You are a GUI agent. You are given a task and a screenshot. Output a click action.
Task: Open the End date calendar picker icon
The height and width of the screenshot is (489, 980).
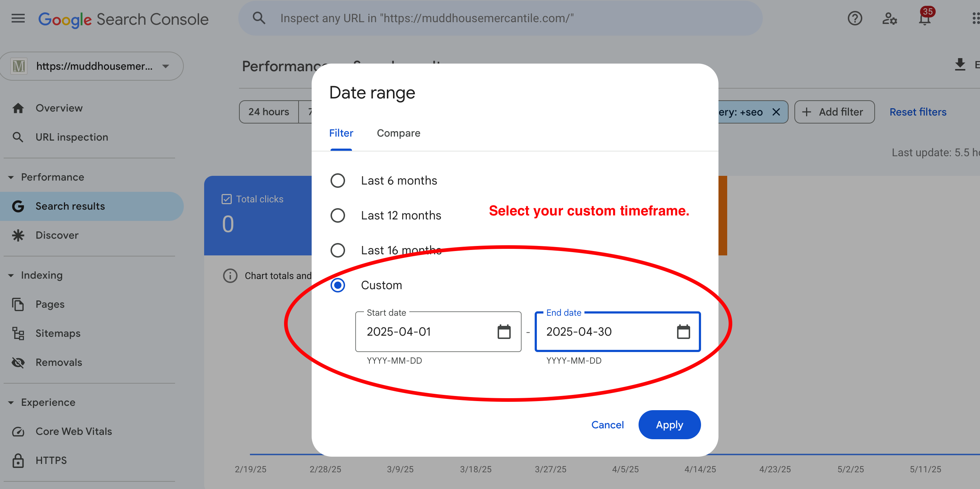point(683,331)
